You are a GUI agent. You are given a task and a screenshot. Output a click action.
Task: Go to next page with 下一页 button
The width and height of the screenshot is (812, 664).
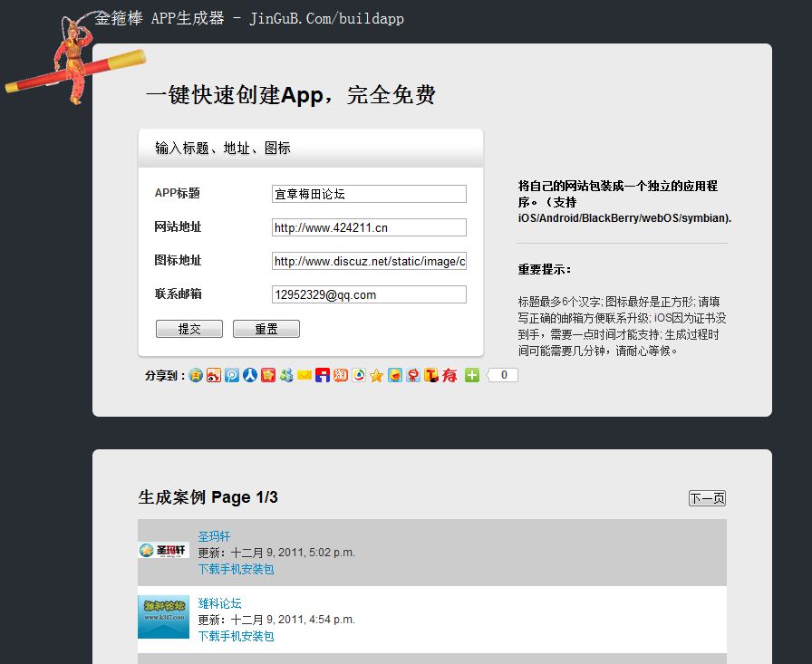(707, 498)
